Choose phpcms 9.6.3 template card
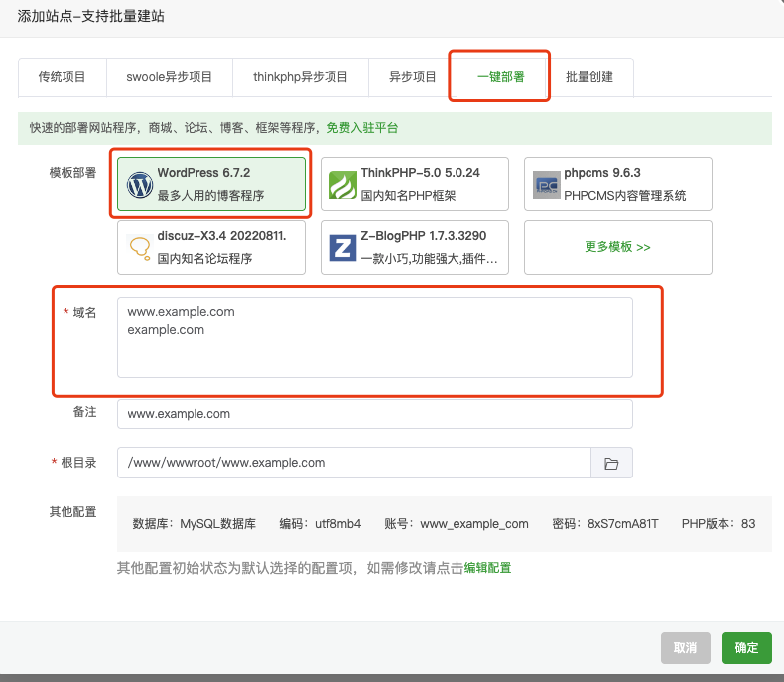The image size is (784, 682). pyautogui.click(x=618, y=184)
